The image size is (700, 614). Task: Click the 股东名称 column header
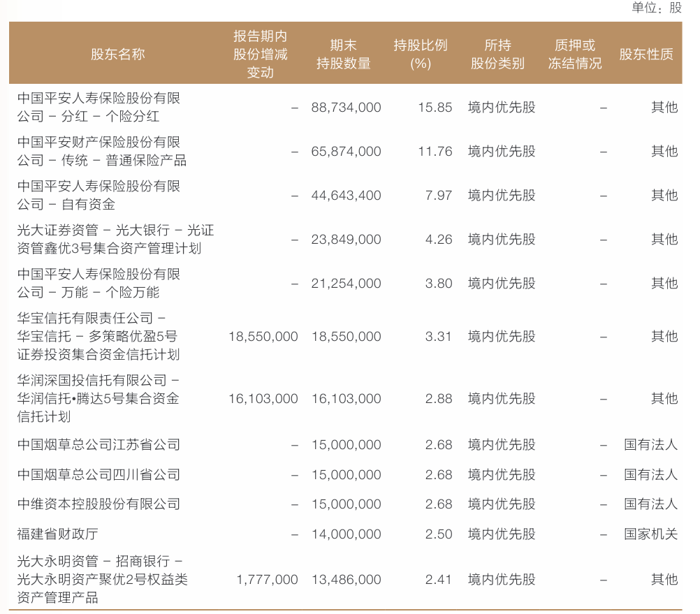(x=118, y=54)
